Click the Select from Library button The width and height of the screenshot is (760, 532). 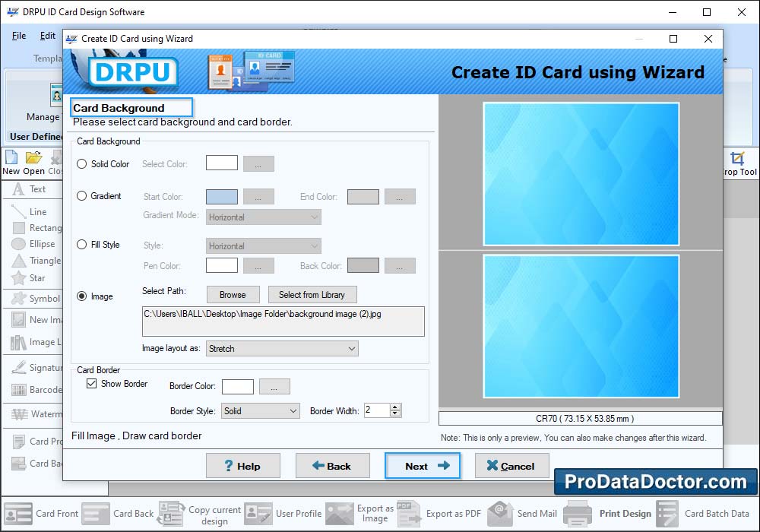312,295
